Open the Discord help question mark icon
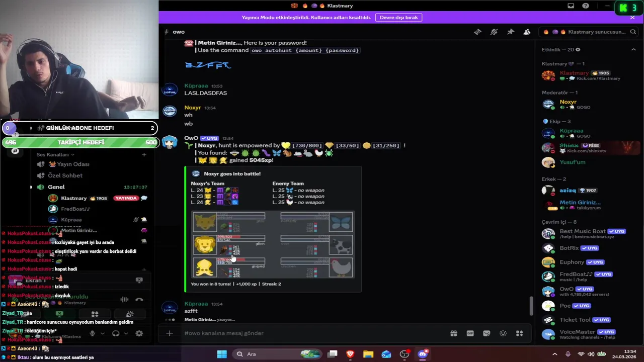The width and height of the screenshot is (644, 362). pyautogui.click(x=586, y=6)
